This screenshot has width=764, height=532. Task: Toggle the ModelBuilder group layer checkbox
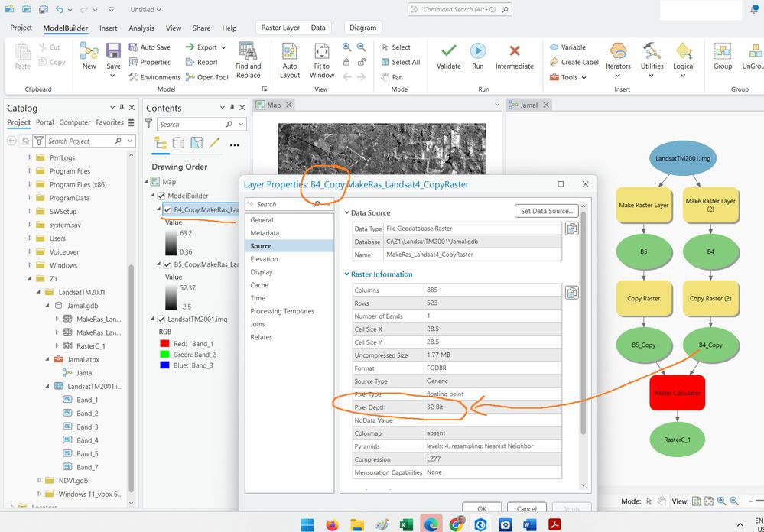[x=161, y=196]
